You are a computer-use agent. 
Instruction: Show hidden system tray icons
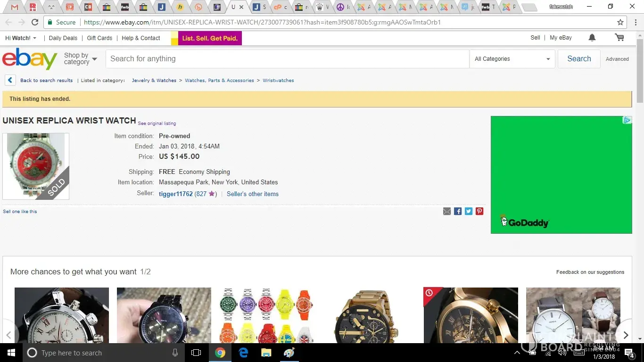[517, 353]
